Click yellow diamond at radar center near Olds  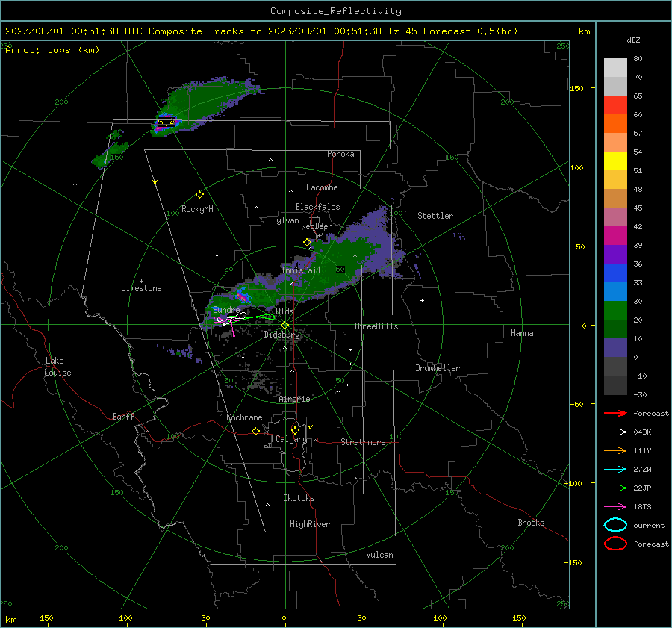(x=284, y=326)
